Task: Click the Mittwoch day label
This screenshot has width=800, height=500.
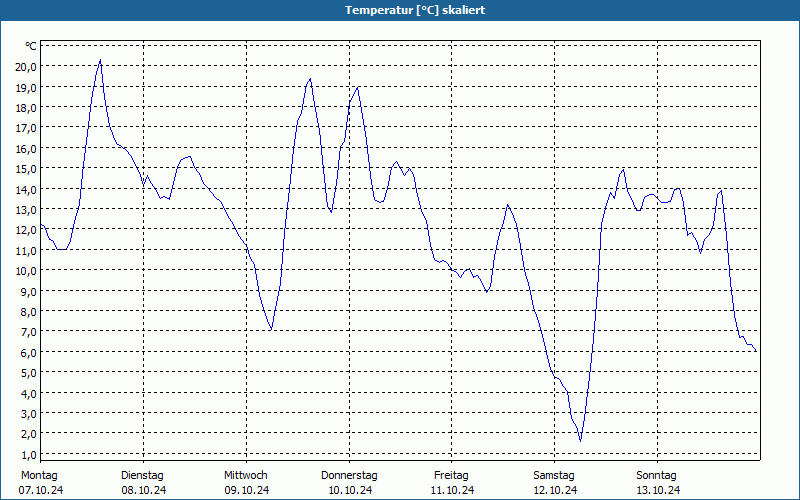Action: click(x=245, y=476)
